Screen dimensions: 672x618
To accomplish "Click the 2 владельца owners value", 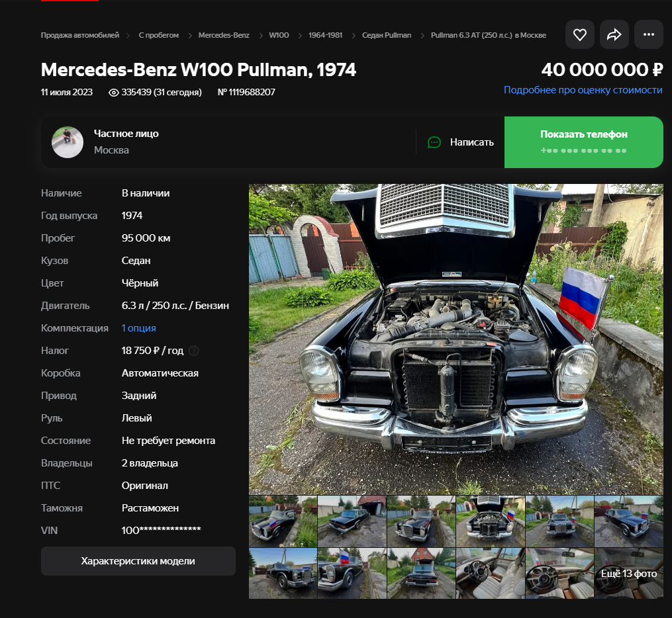I will click(x=150, y=463).
